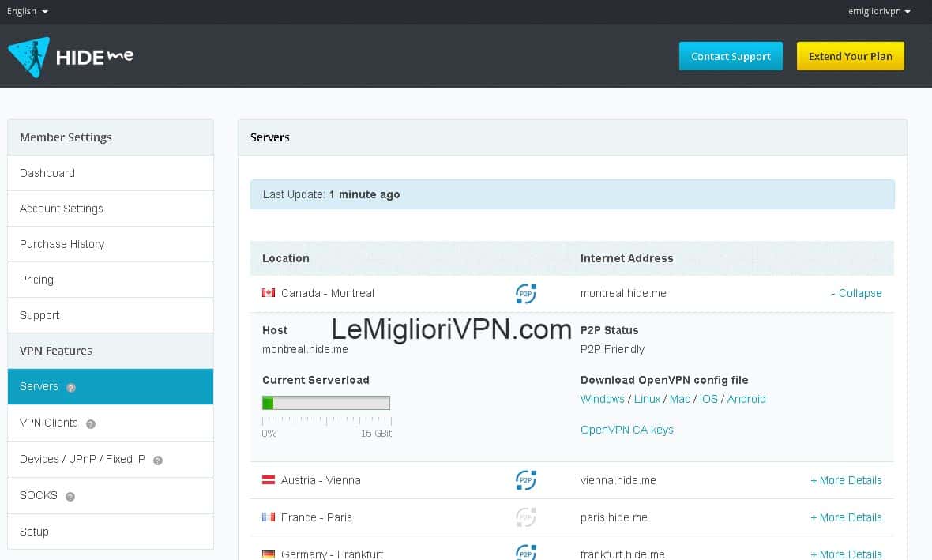932x560 pixels.
Task: Expand More Details for France - Paris
Action: click(846, 517)
